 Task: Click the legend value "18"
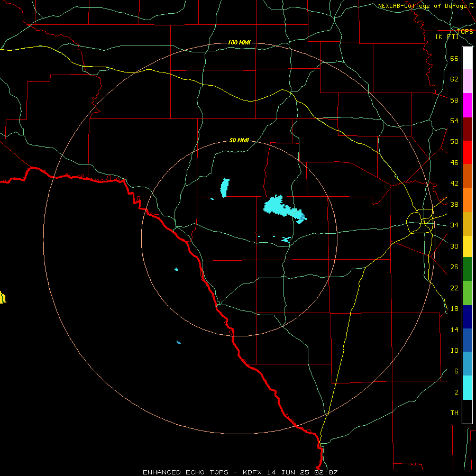coord(454,309)
